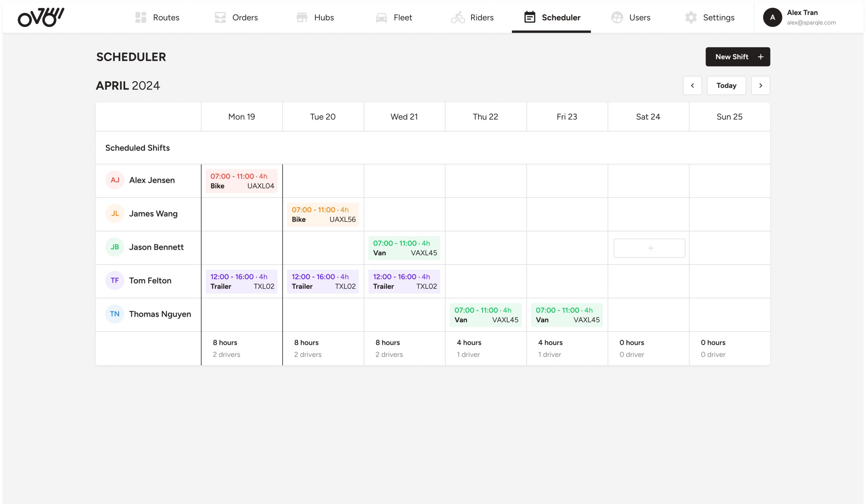Click the JL avatar for James Wang
Screen dimensions: 866x504
pos(114,213)
